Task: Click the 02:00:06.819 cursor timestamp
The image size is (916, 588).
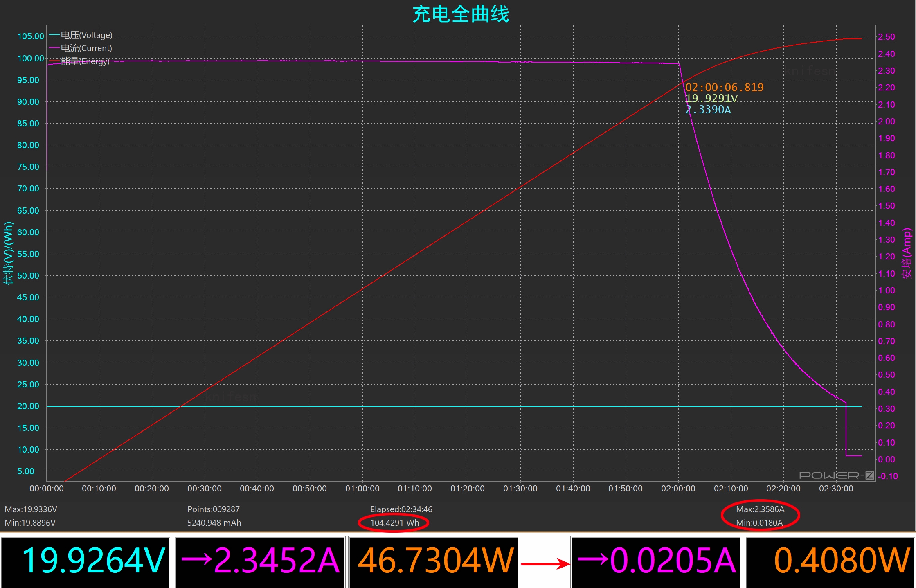Action: click(x=724, y=87)
